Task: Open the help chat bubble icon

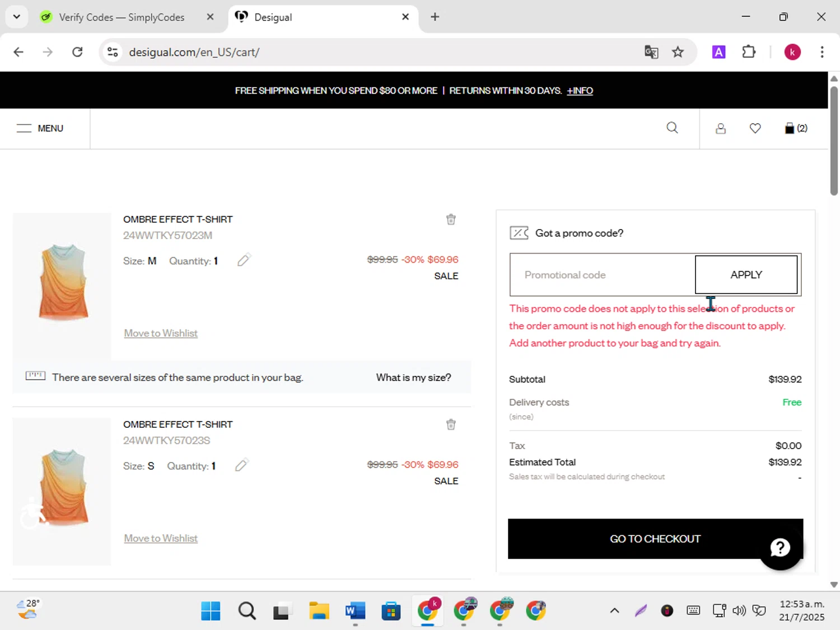Action: click(780, 547)
